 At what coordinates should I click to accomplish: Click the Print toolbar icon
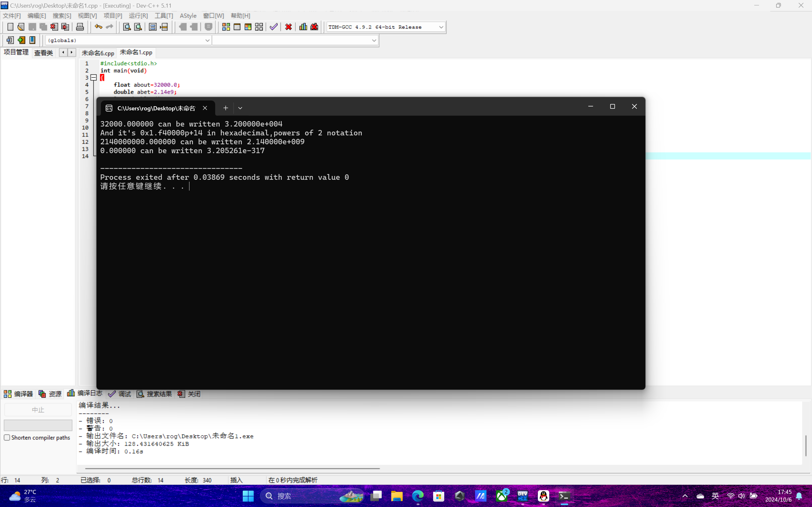tap(80, 27)
